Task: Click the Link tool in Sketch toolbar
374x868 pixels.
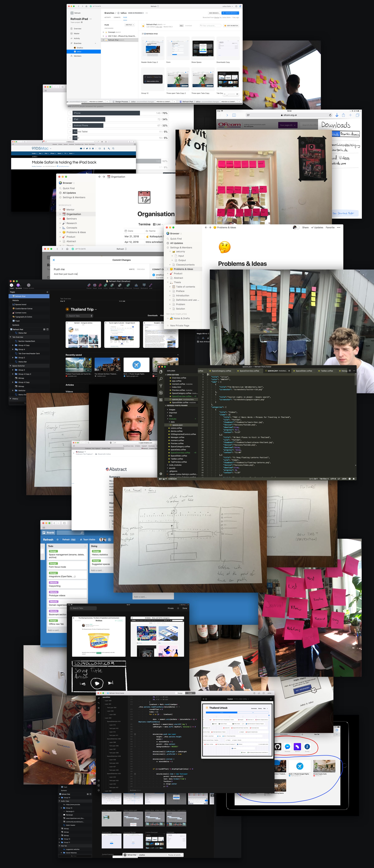Action: coord(151,286)
